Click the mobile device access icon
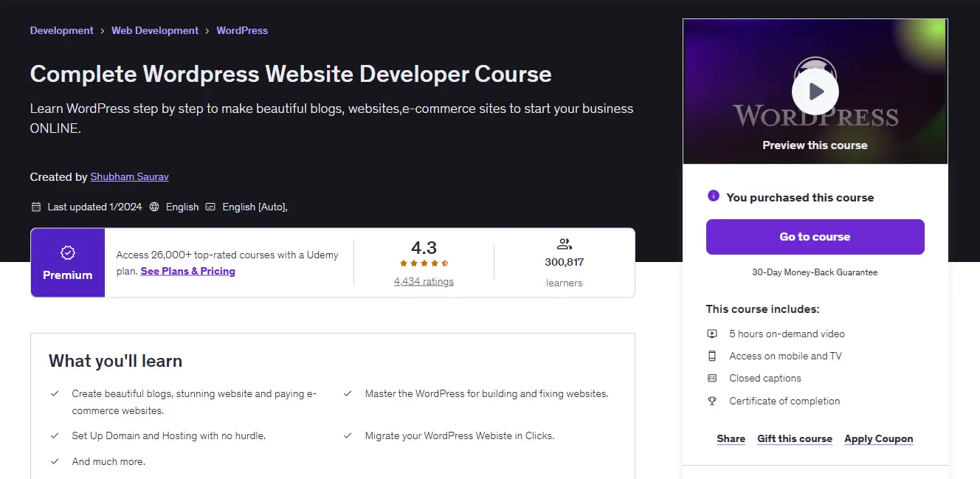The image size is (980, 479). pos(712,356)
